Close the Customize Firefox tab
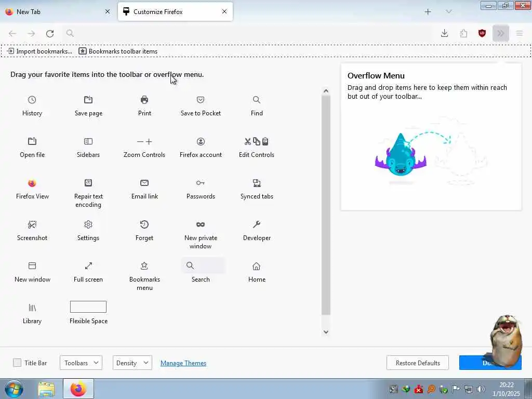The image size is (532, 399). [x=224, y=11]
